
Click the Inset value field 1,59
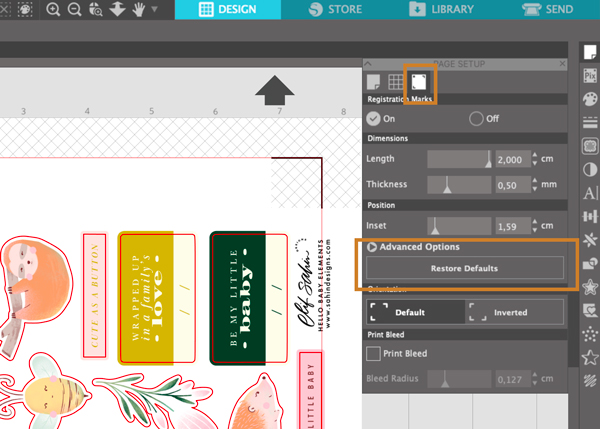point(513,226)
